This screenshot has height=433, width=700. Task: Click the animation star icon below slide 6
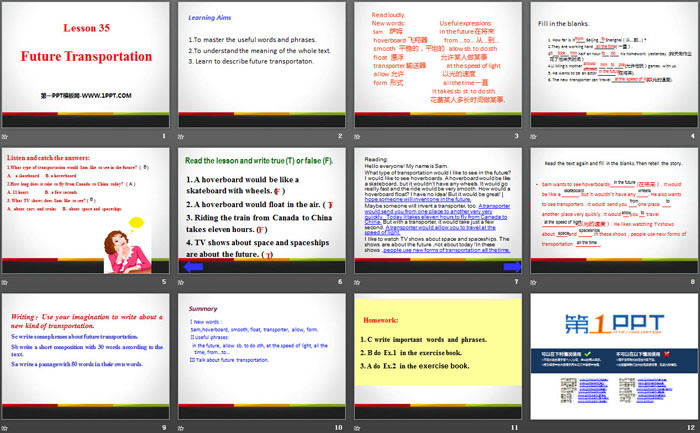click(x=183, y=283)
